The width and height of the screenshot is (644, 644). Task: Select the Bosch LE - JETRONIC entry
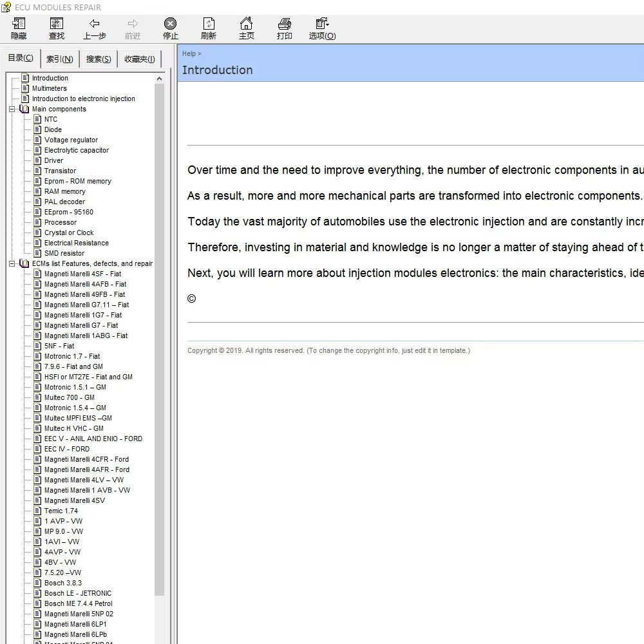78,594
